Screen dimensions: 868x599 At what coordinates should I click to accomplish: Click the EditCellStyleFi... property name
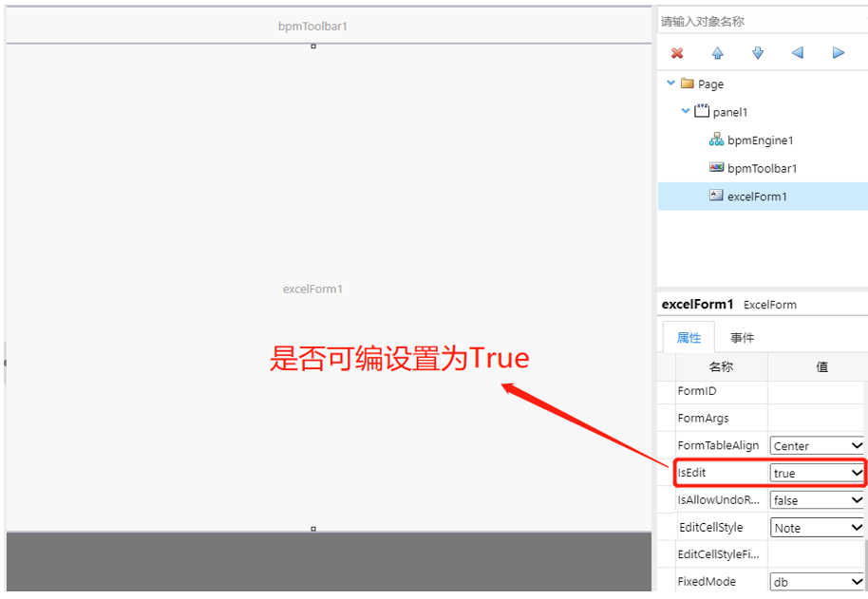[719, 554]
